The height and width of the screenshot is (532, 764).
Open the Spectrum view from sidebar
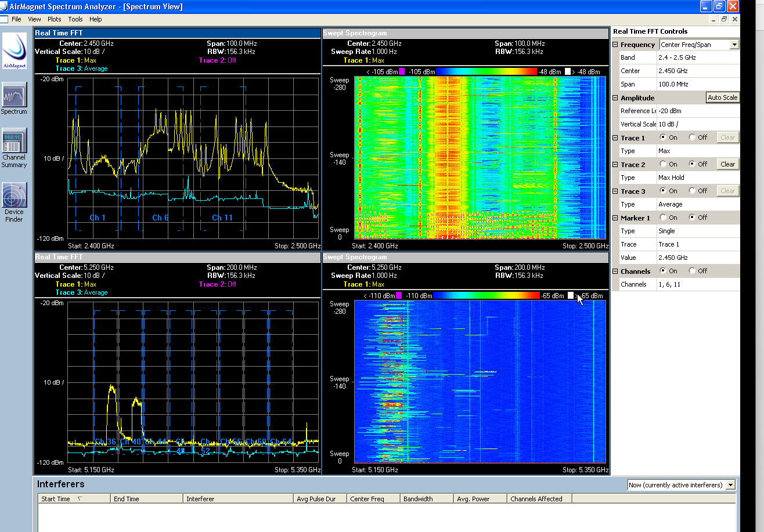14,98
